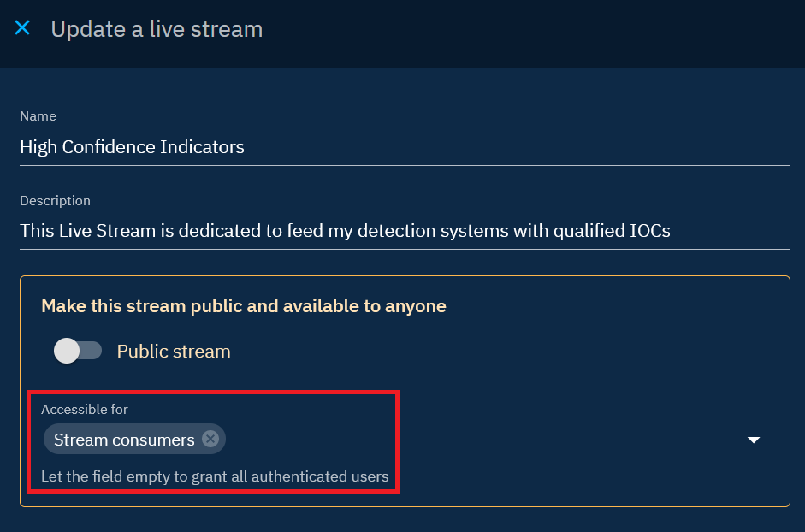This screenshot has width=805, height=532.
Task: Click empty area of Accessible for field
Action: tap(479, 440)
